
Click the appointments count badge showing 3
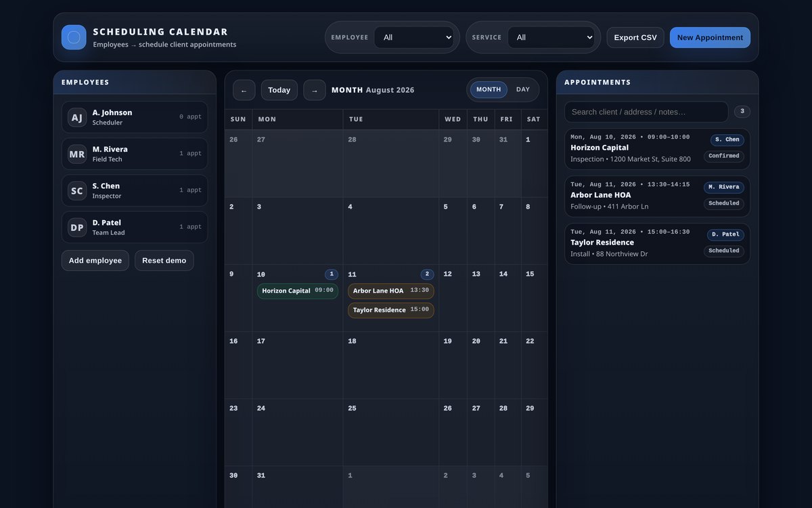[x=742, y=112]
